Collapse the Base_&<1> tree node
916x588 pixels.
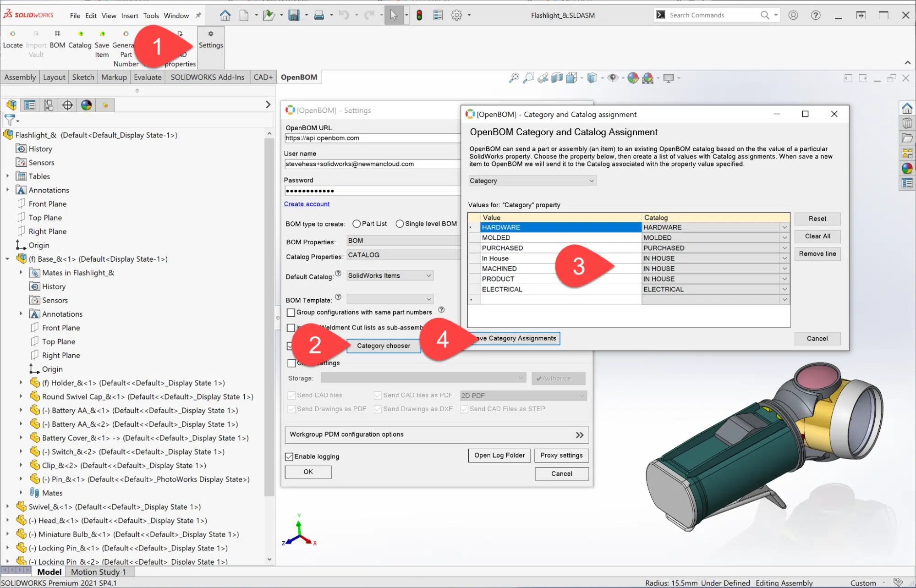click(7, 259)
